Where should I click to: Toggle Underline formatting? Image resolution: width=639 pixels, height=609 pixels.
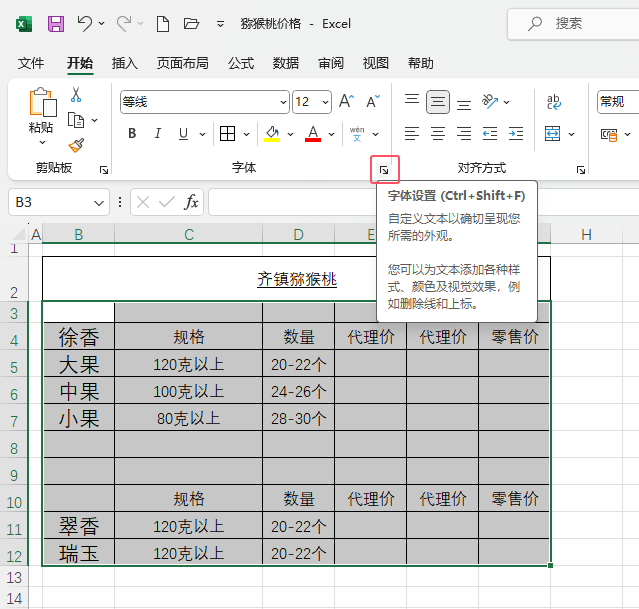click(183, 133)
